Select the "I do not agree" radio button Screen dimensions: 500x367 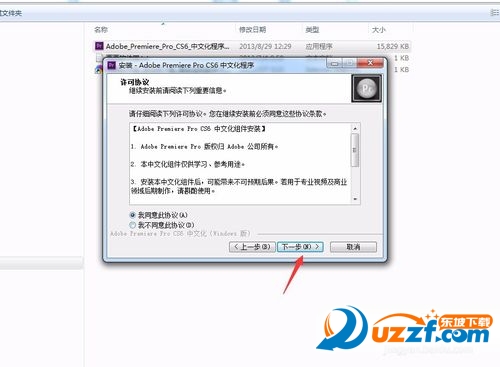[x=133, y=225]
